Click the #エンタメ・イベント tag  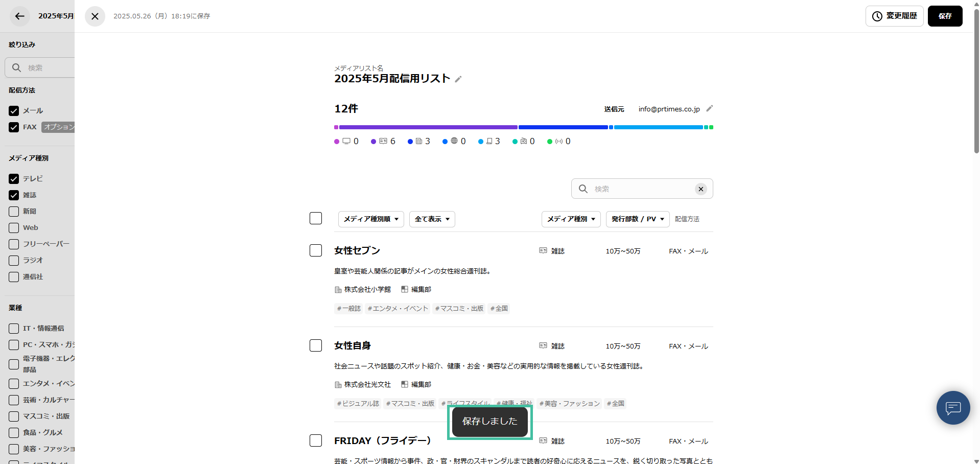pyautogui.click(x=398, y=309)
